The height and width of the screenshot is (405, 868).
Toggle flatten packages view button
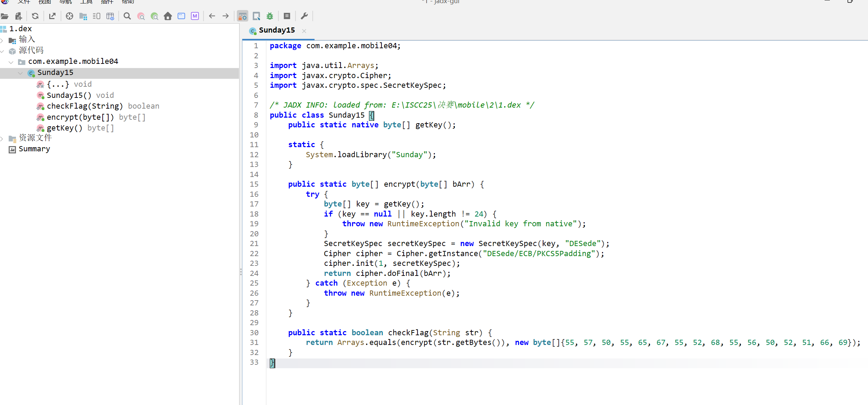tap(83, 16)
